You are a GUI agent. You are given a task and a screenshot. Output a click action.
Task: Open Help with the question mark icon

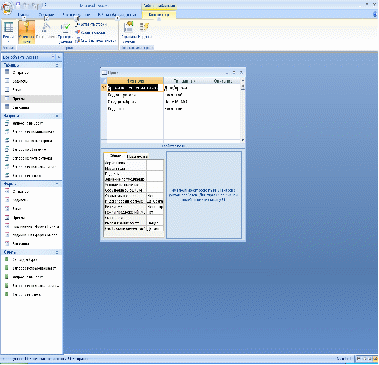click(376, 14)
